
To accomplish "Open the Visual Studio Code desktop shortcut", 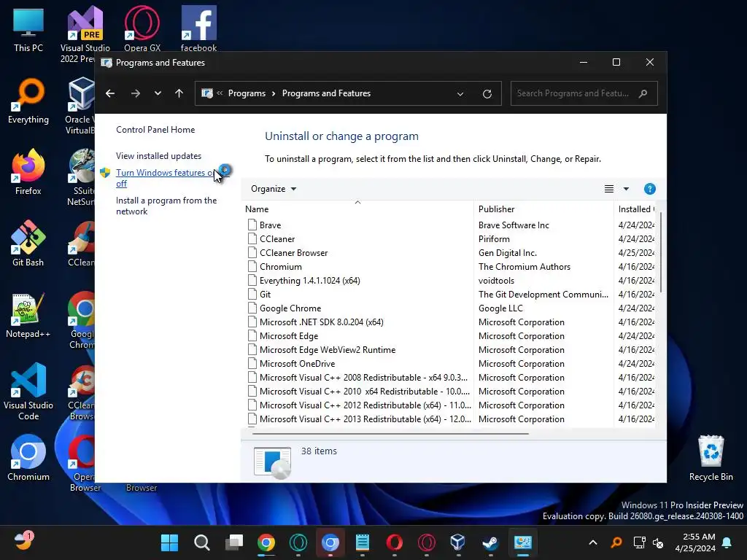I will pyautogui.click(x=28, y=392).
